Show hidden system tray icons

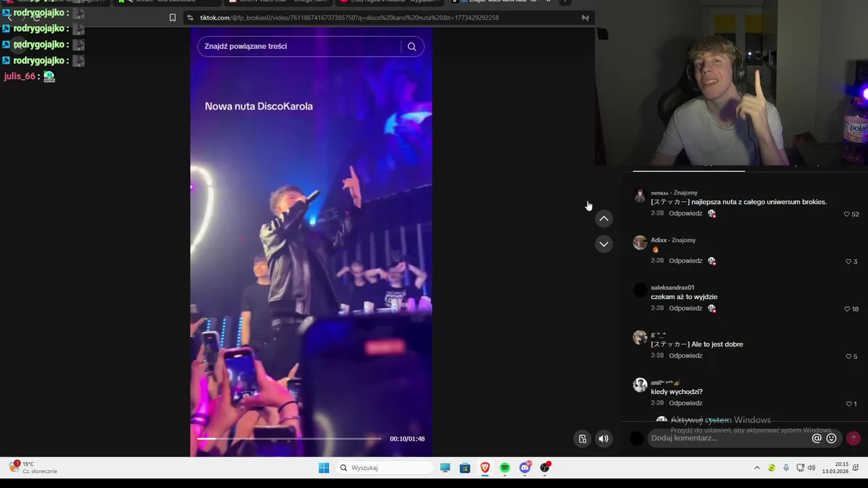[x=757, y=468]
